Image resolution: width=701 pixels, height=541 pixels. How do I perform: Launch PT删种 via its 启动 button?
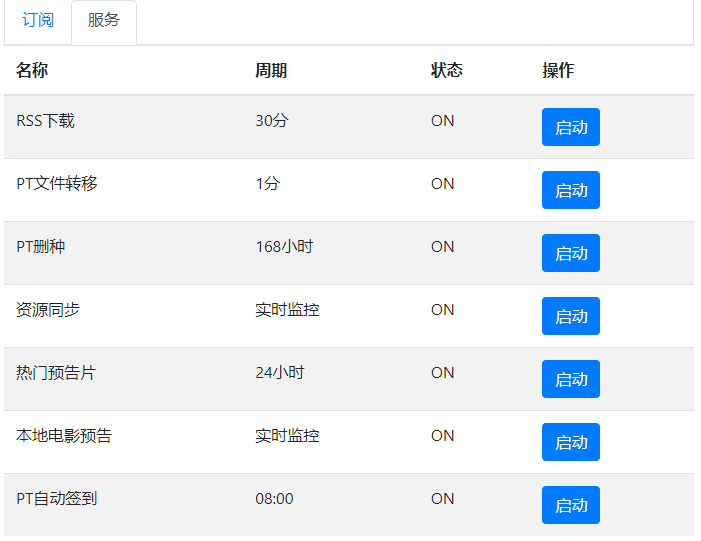point(570,253)
